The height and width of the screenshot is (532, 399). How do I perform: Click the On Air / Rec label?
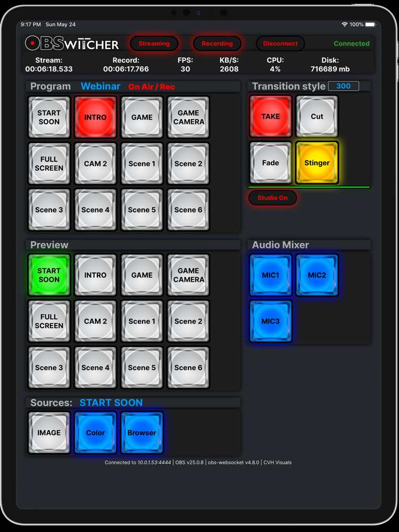(x=151, y=87)
